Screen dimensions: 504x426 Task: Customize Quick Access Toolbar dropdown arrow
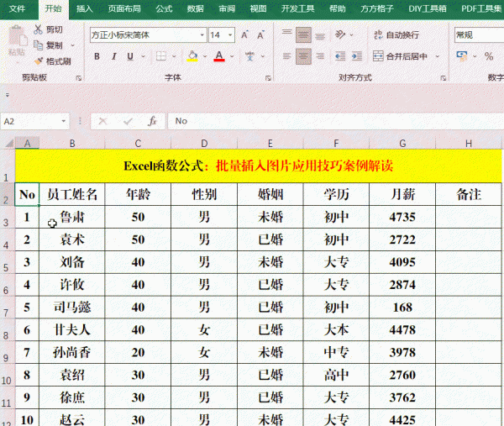(x=7, y=95)
